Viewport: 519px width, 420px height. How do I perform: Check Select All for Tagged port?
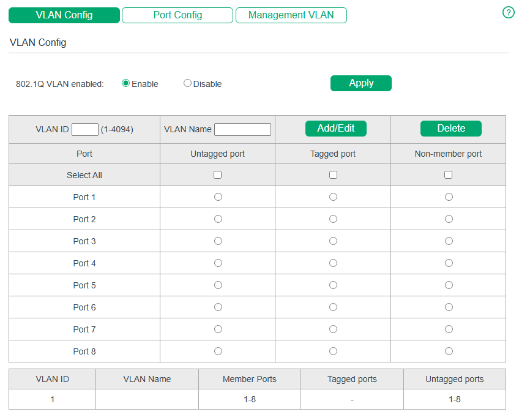pyautogui.click(x=334, y=175)
